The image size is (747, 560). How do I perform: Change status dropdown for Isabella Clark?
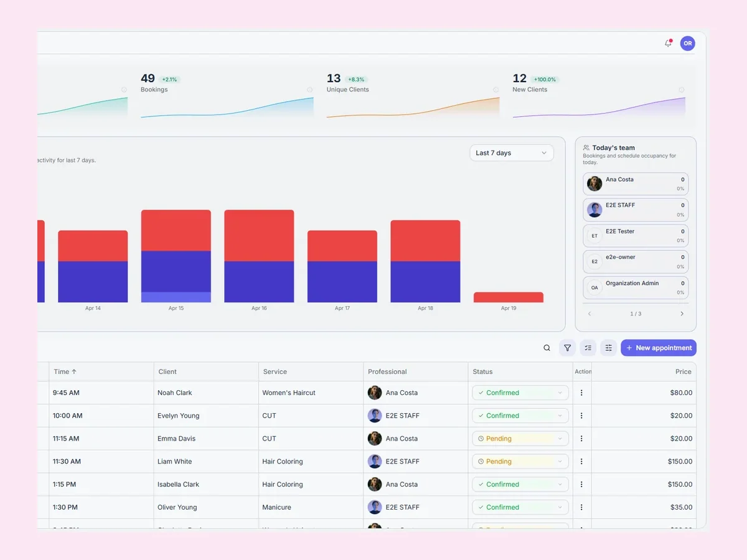(x=520, y=484)
